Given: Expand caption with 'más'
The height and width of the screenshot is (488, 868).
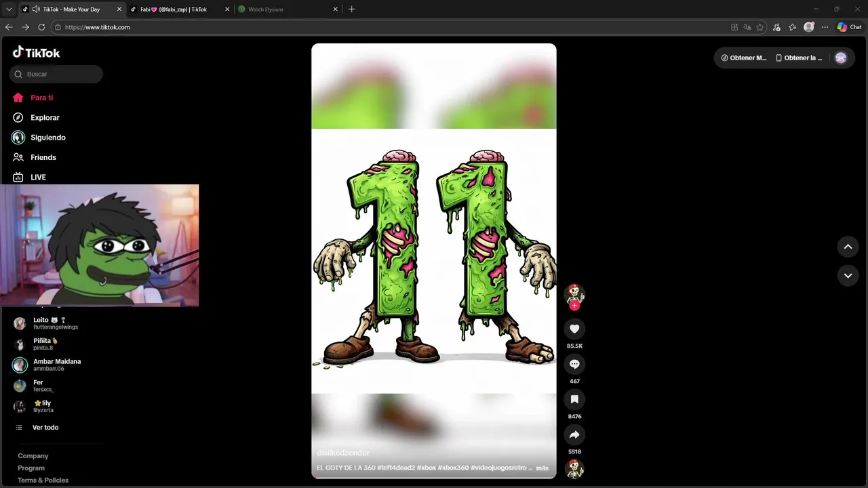Looking at the screenshot, I should pyautogui.click(x=542, y=468).
